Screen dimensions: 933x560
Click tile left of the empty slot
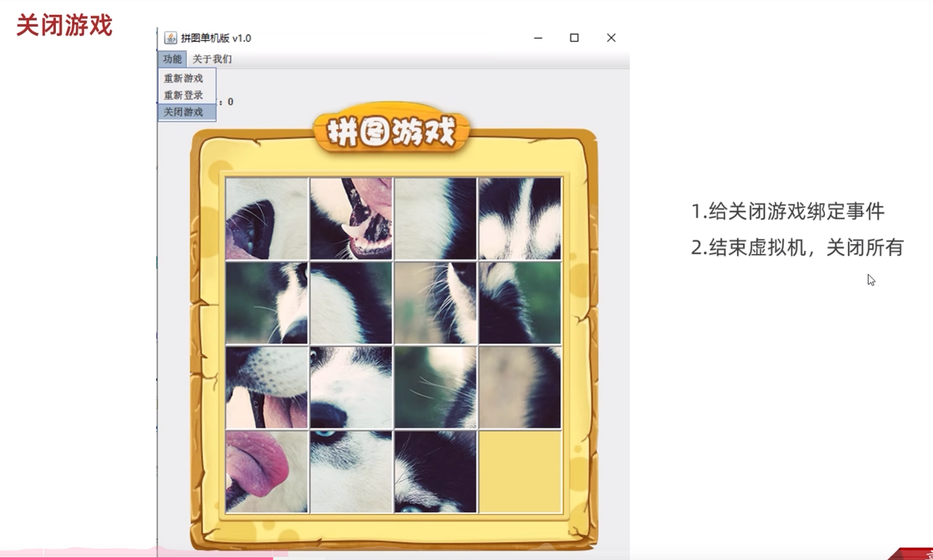tap(435, 471)
